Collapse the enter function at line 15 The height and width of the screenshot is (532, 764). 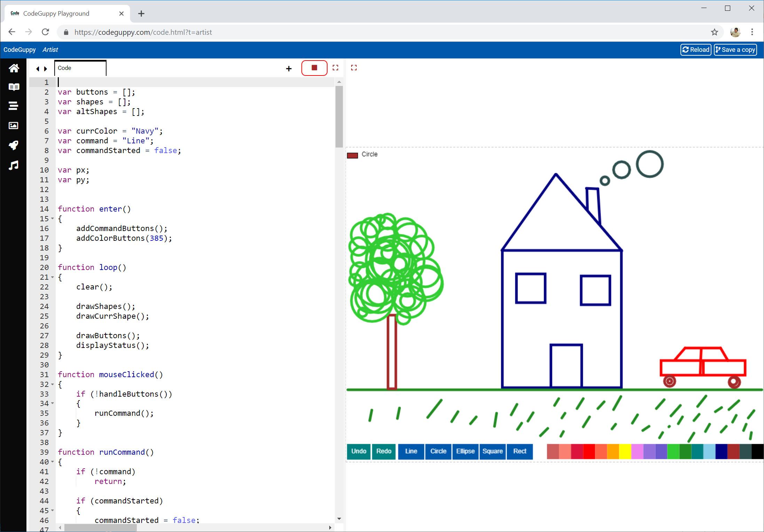(x=53, y=219)
